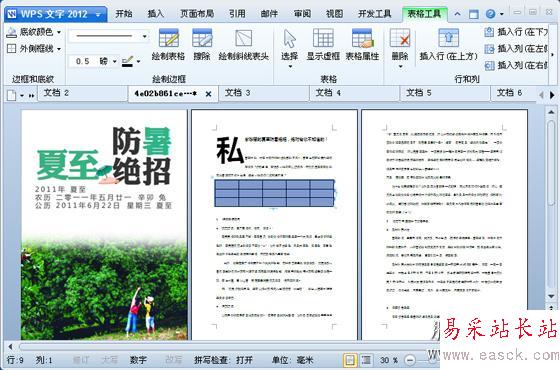Screen dimensions: 560x370
Task: Open the 审阅 ribbon tab
Action: (302, 14)
